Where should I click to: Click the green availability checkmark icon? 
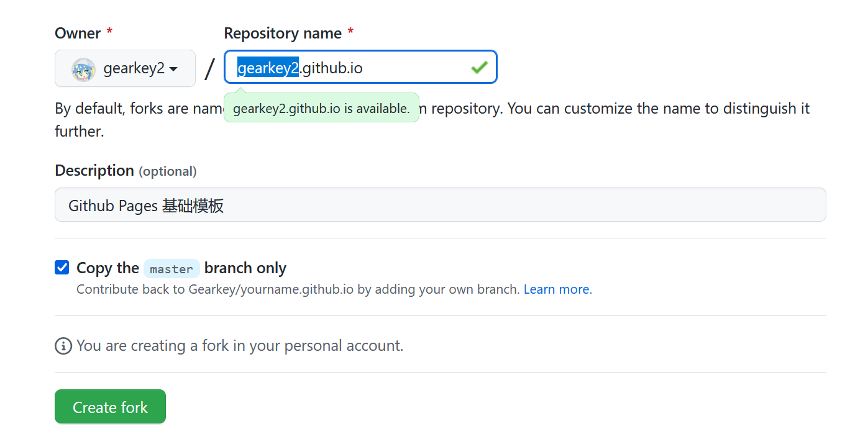pos(479,67)
